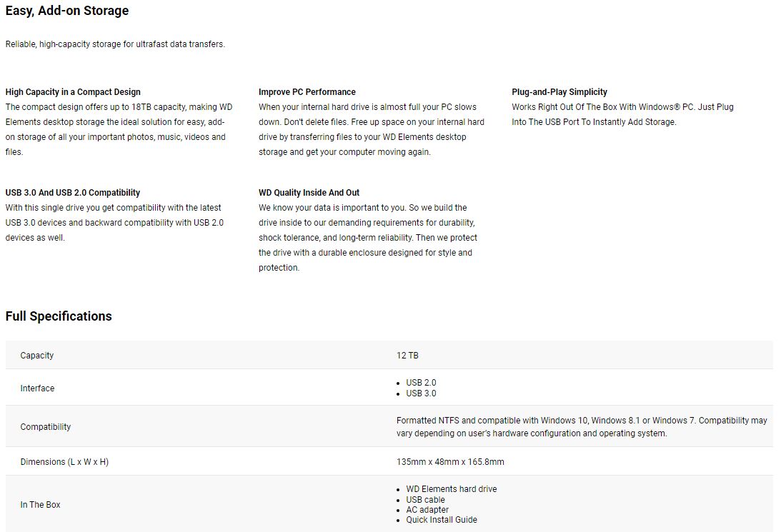The image size is (781, 532).
Task: Click the "Plug-and-Play Simplicity" feature title
Action: point(559,92)
